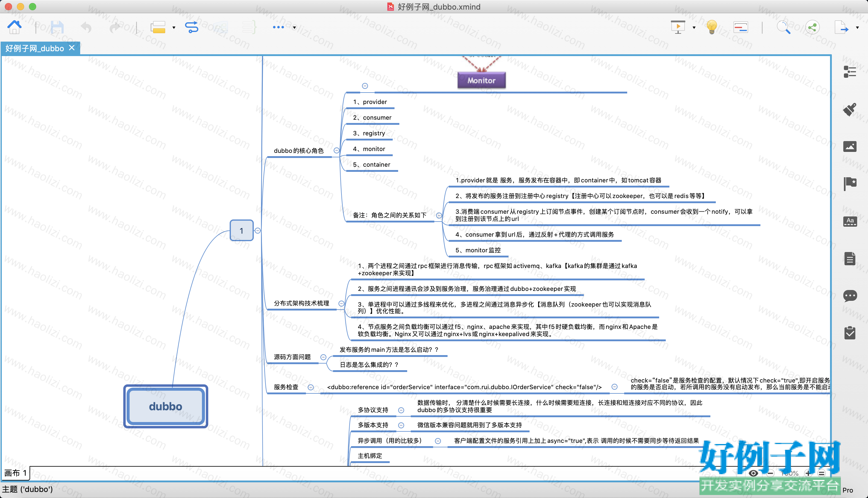Select the 2、consumer topic
Viewport: 868px width, 498px height.
point(372,118)
